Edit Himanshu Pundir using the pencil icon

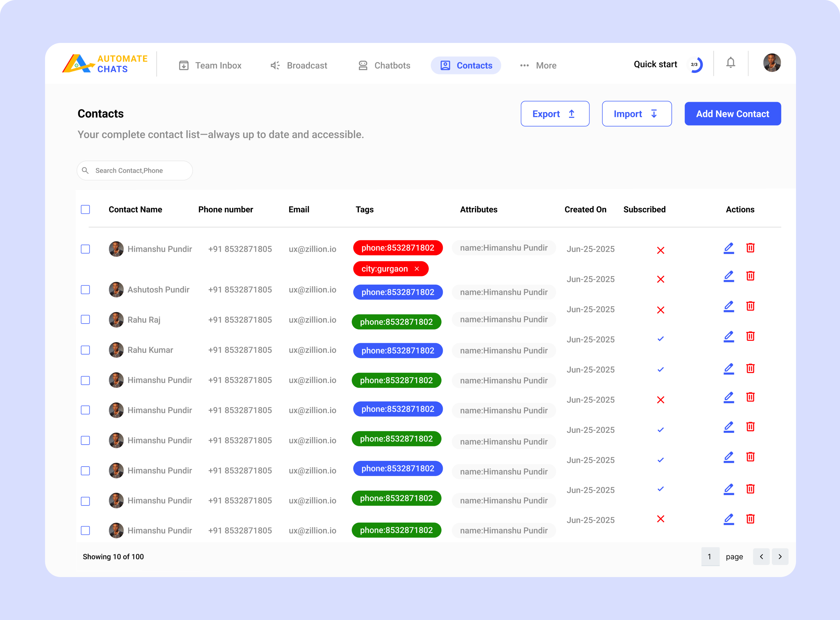(x=728, y=248)
